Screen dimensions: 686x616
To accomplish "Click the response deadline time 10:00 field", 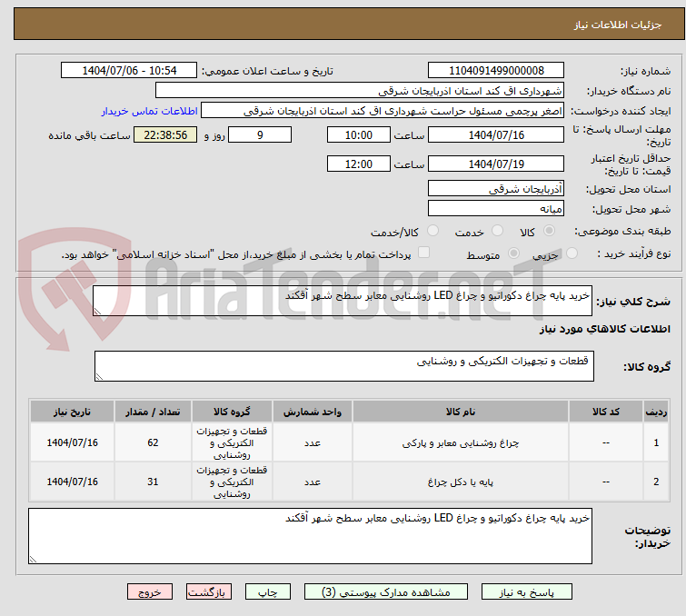I will pos(358,134).
